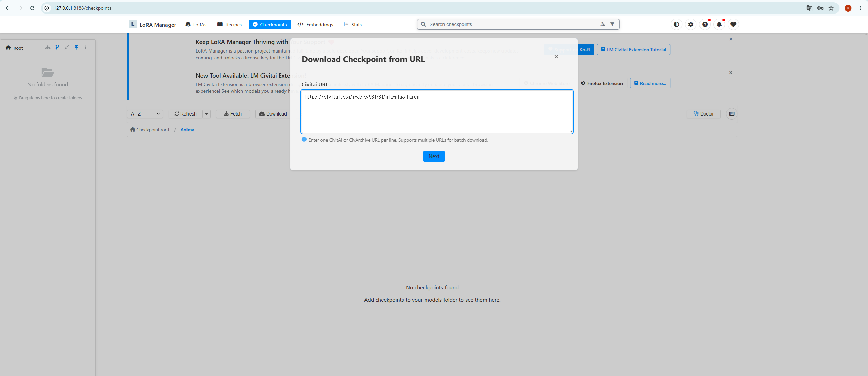Screen dimensions: 868x376
Task: Open the Recipes tab
Action: pyautogui.click(x=230, y=24)
